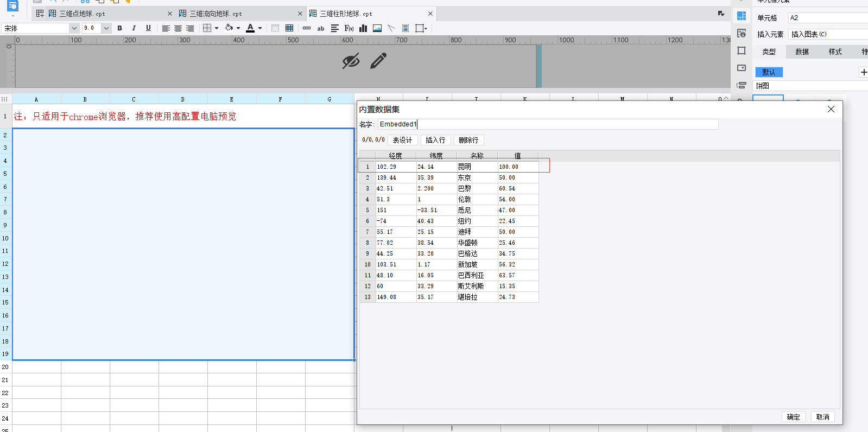Open the 类型 tab in the right panel
Screen dimensions: 868x432
769,52
